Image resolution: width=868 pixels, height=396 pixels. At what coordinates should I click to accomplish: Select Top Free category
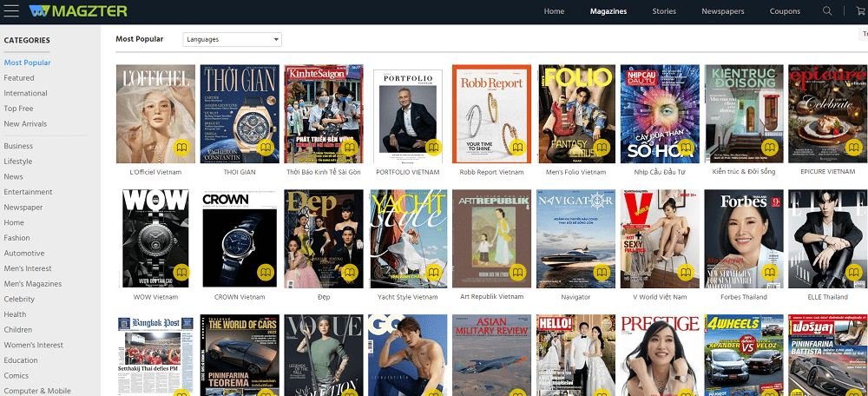tap(18, 109)
